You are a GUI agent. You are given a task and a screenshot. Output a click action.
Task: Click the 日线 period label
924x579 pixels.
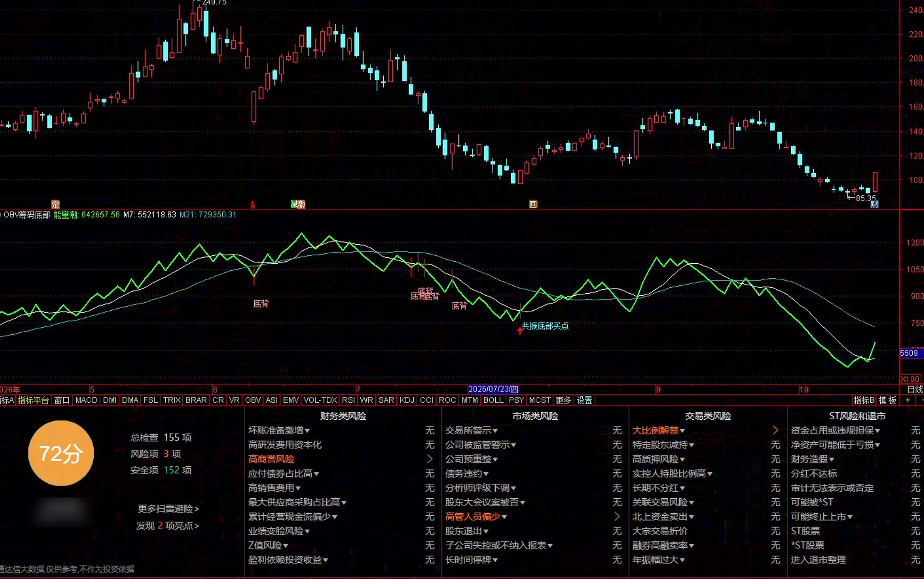click(x=915, y=389)
